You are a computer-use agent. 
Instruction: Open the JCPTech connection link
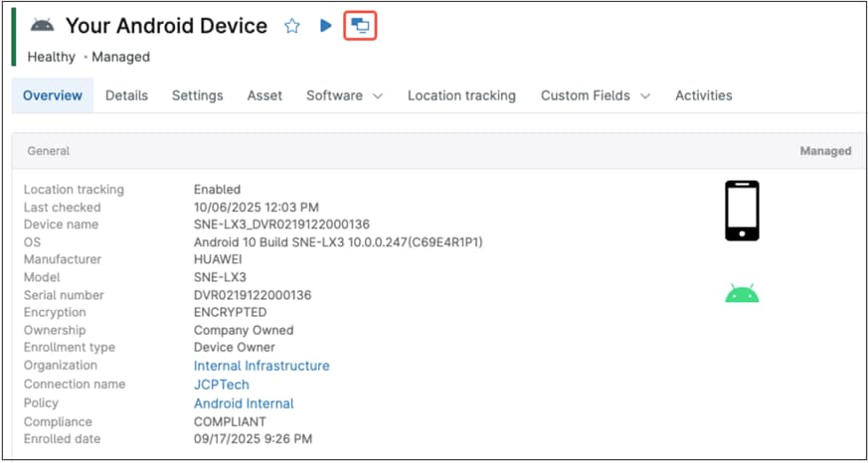(222, 385)
